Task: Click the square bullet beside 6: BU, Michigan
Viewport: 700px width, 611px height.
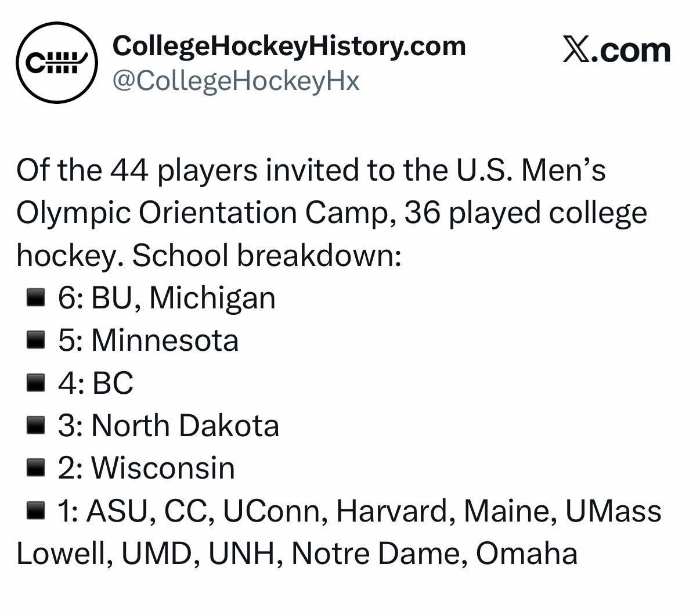Action: 36,299
